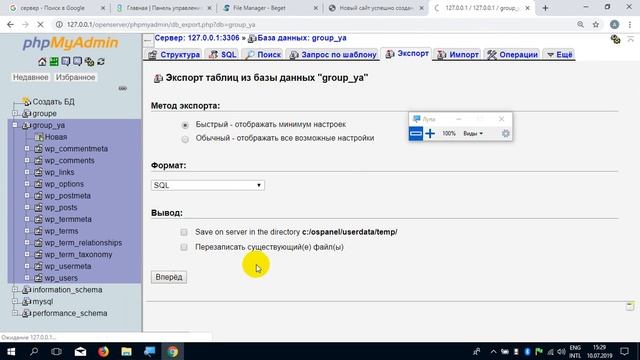Select wp_term_taxonomy table
Screen dimensions: 640x360
78,255
